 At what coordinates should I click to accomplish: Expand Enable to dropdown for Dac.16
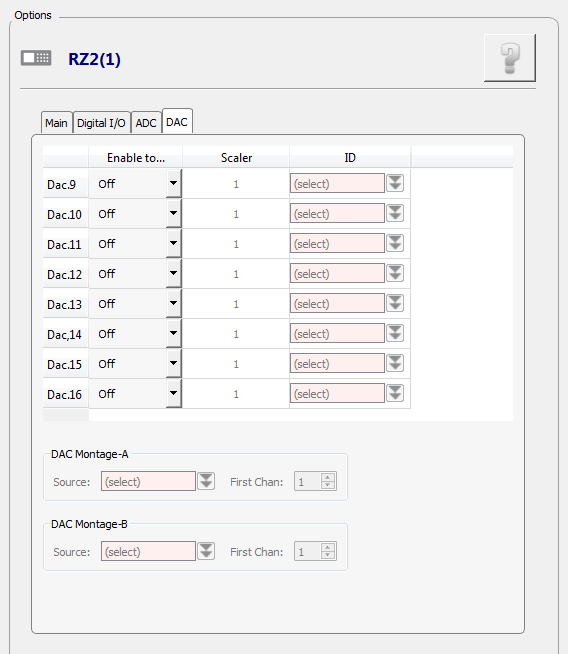pos(173,394)
